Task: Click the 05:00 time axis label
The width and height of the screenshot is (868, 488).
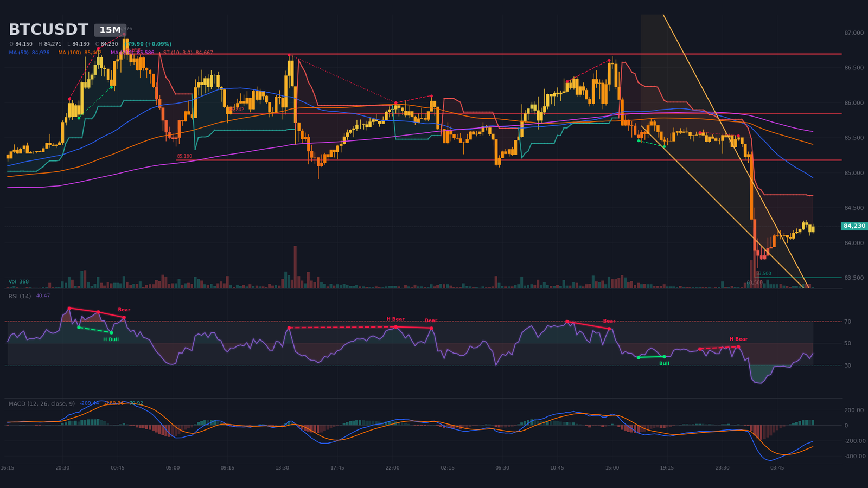Action: (173, 468)
